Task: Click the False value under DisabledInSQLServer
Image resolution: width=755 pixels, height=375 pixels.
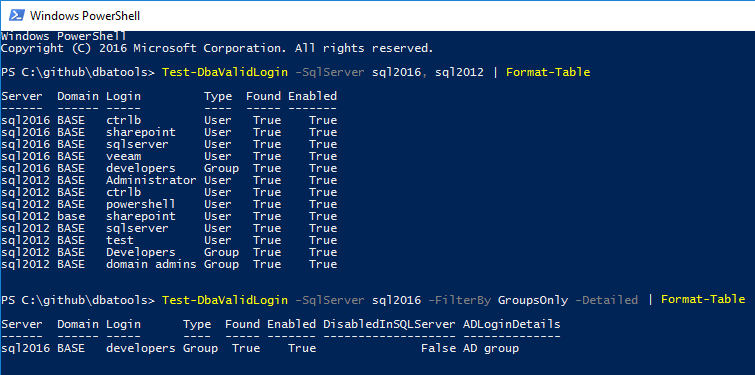Action: 438,348
